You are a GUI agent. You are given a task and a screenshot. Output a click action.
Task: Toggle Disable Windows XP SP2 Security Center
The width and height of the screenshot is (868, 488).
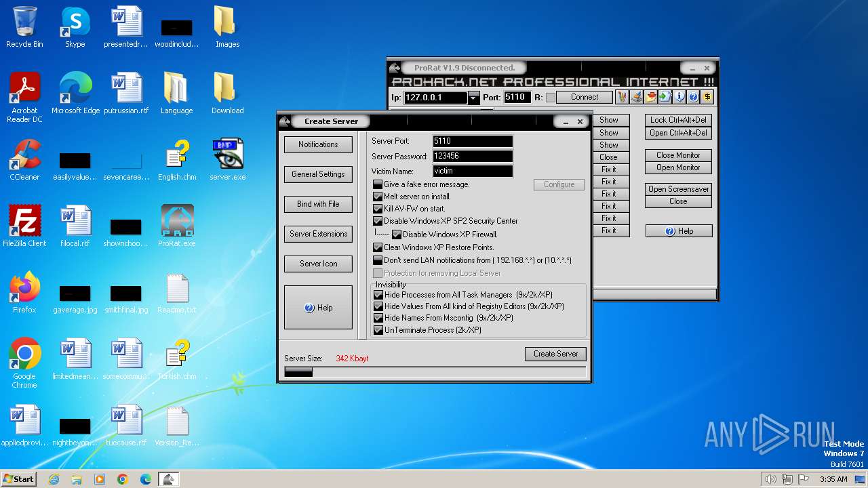(x=378, y=221)
